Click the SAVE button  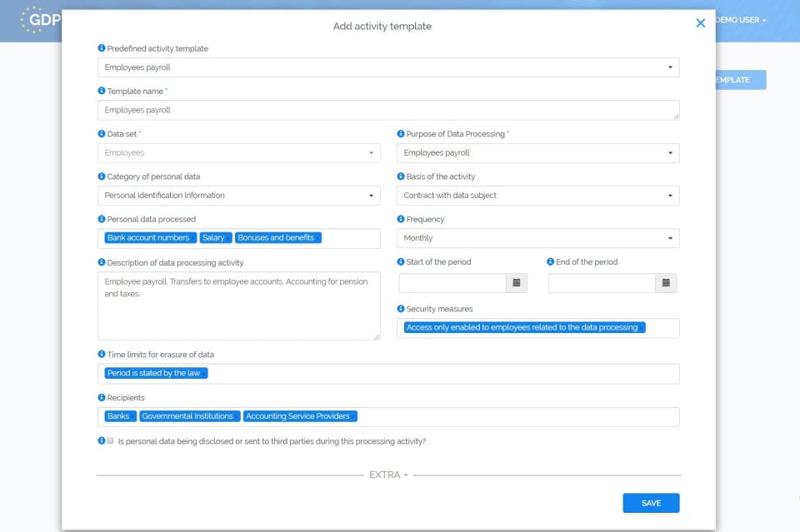(x=651, y=503)
